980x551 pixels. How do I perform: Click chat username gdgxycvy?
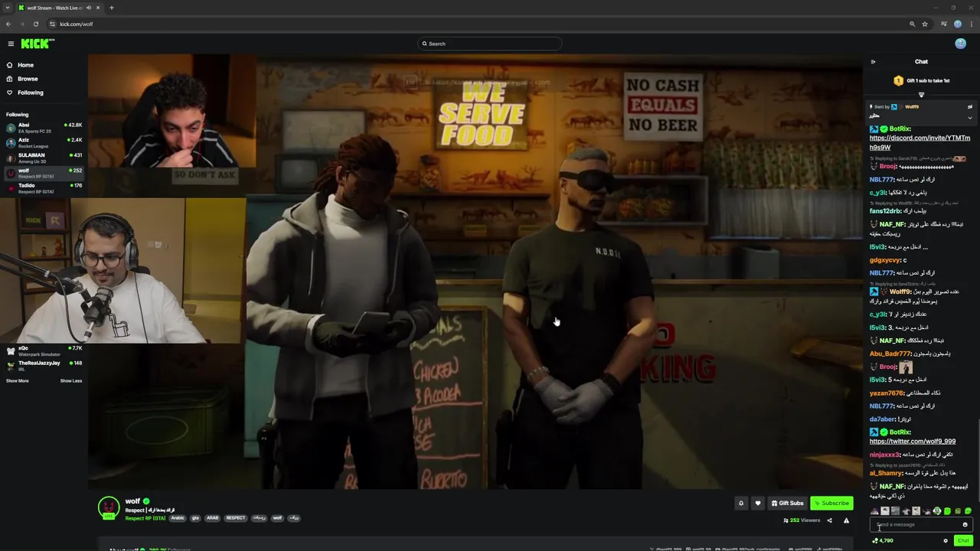tap(885, 260)
